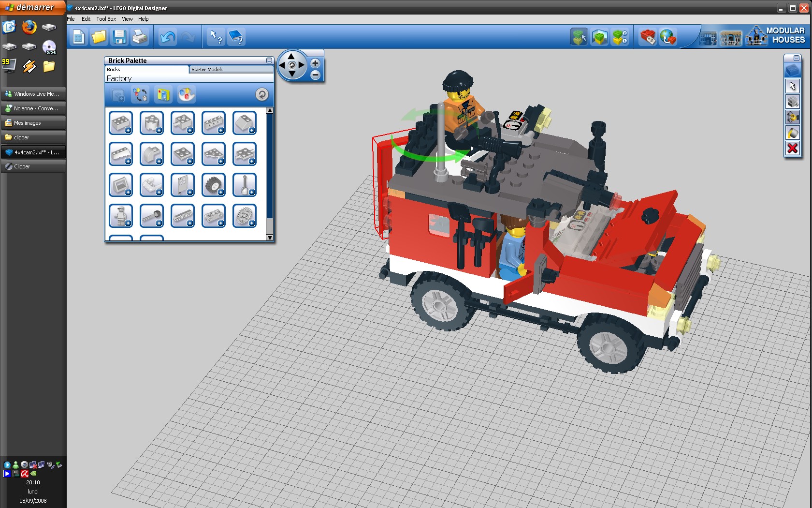The width and height of the screenshot is (812, 508).
Task: Switch to the Windows Live Messenger taskbar window
Action: (33, 94)
